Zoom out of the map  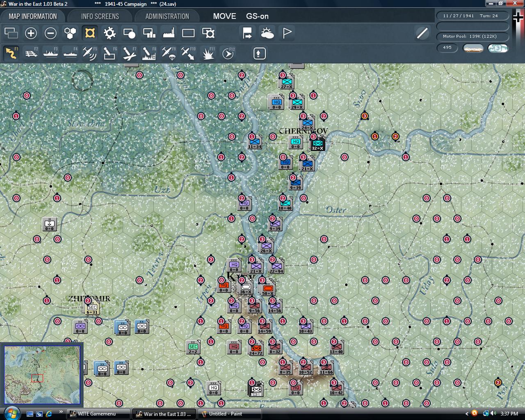coord(50,33)
